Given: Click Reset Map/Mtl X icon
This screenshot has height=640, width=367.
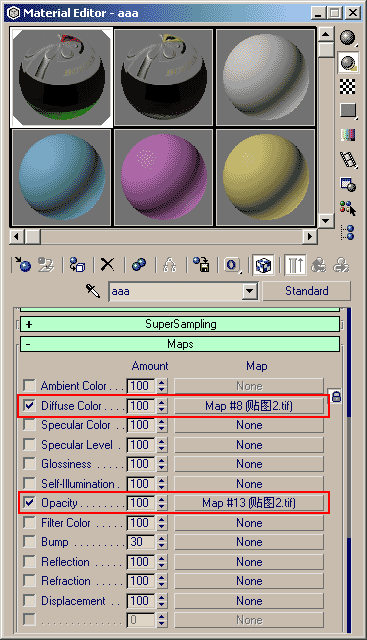Looking at the screenshot, I should (x=108, y=265).
